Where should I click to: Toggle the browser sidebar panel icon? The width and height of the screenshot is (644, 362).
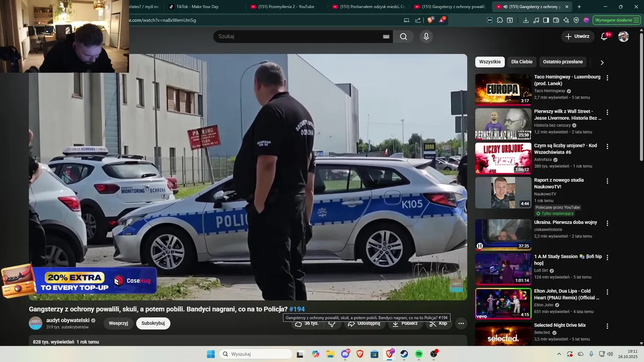546,20
